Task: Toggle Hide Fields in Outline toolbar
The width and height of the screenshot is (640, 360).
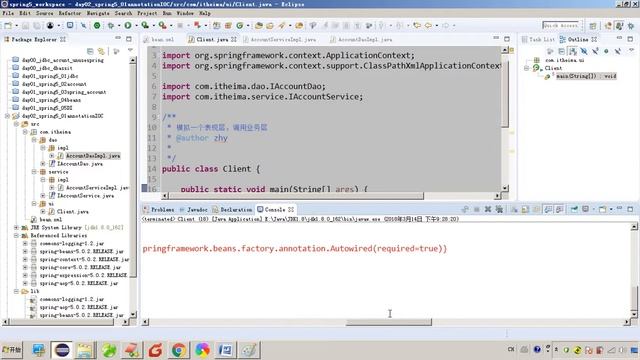Action: (x=584, y=51)
